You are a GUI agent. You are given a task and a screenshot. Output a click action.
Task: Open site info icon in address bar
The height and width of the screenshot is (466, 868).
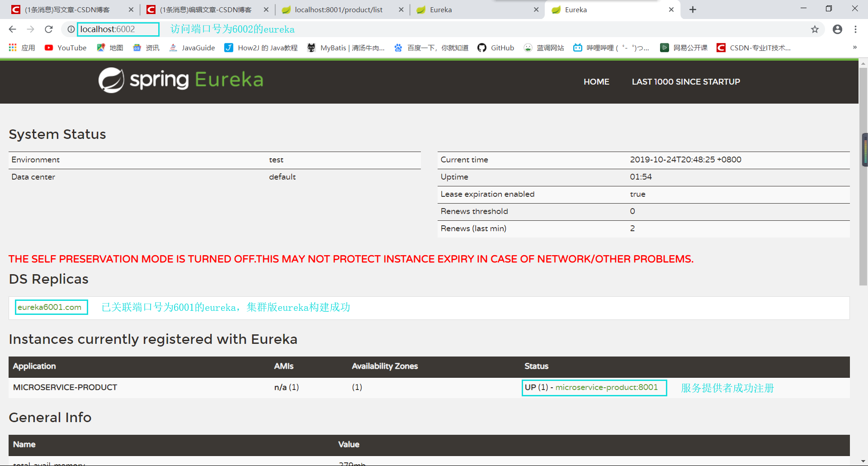click(71, 29)
